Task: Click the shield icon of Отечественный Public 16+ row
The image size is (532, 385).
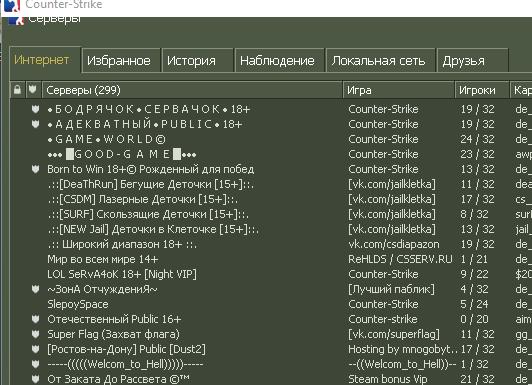Action: (35, 319)
